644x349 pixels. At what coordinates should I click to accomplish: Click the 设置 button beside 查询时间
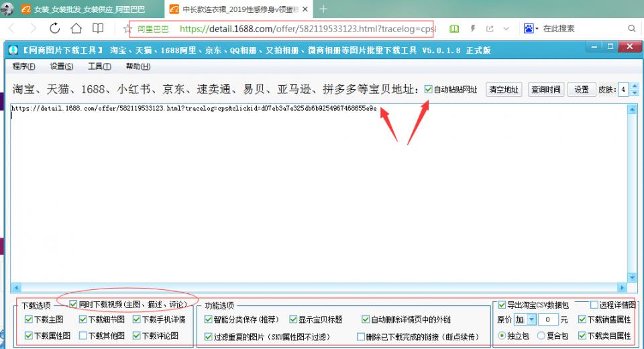pos(582,89)
